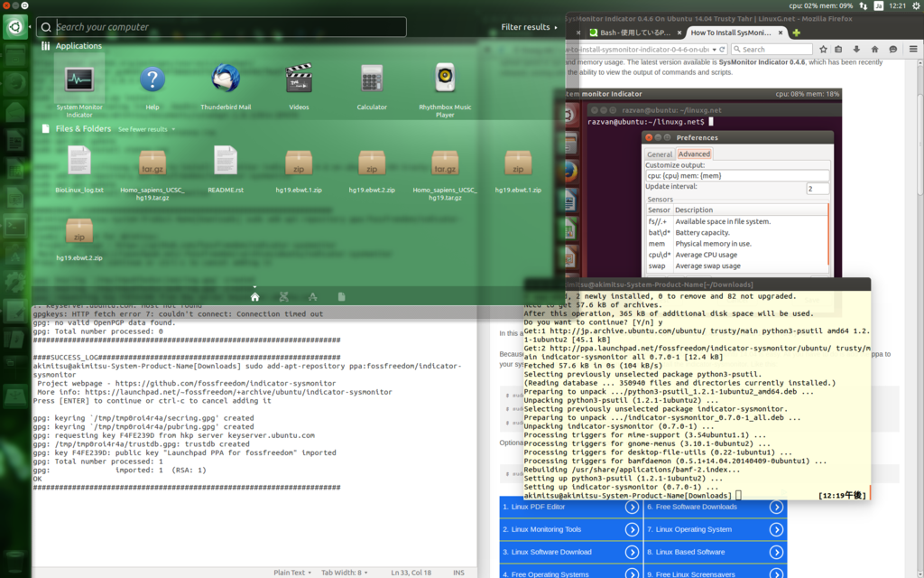Viewport: 924px width, 578px height.
Task: Switch to the Home lens in Dash
Action: [254, 296]
